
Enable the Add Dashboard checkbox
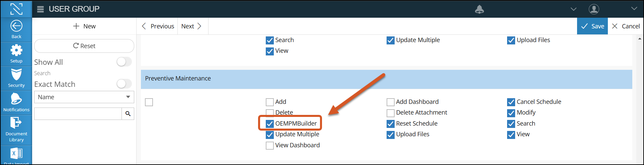[x=390, y=102]
